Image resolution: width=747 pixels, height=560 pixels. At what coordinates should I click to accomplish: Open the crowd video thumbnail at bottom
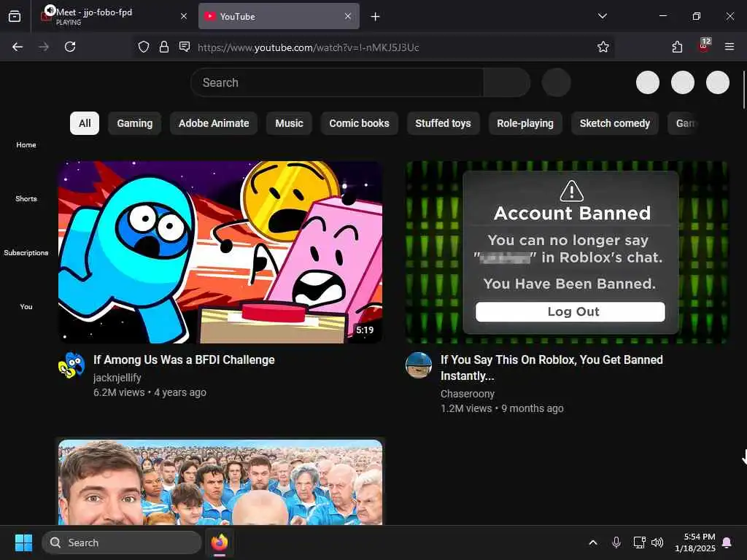220,482
